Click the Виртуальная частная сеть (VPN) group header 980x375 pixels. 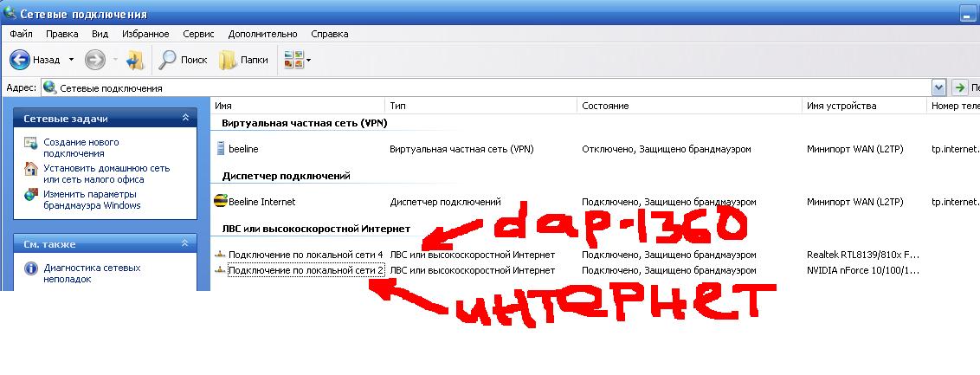tap(305, 123)
